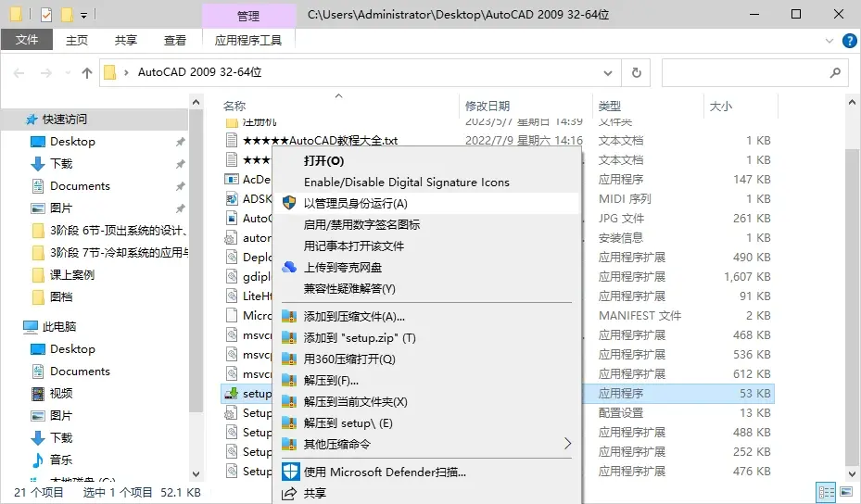Open the quick access toolbar customize dropdown
Image resolution: width=861 pixels, height=504 pixels.
(84, 15)
